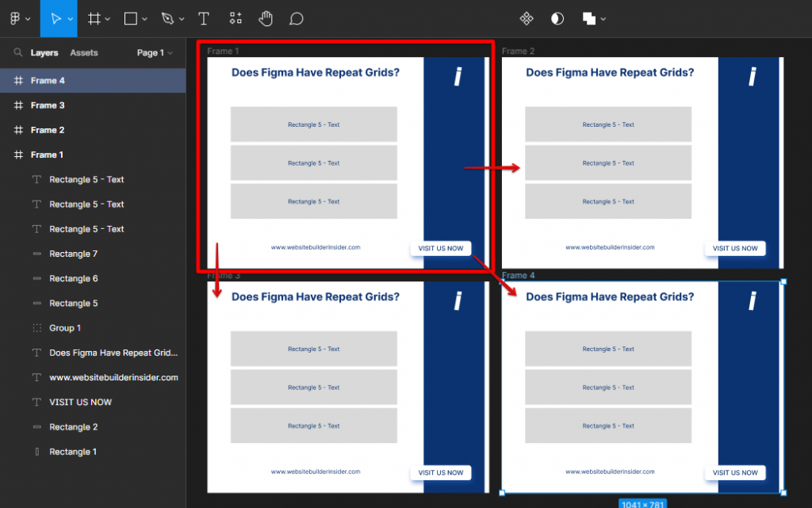Click the Use as mask icon
Image resolution: width=812 pixels, height=508 pixels.
click(x=557, y=17)
